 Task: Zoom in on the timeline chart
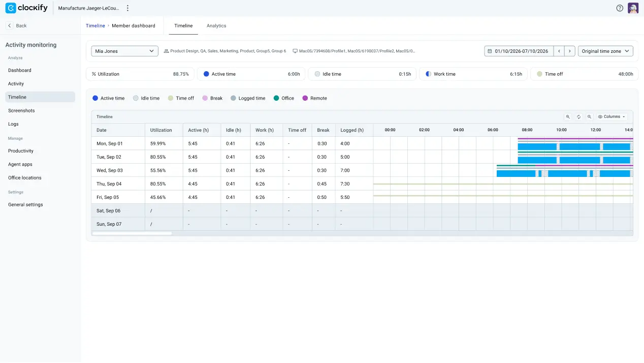(x=568, y=117)
